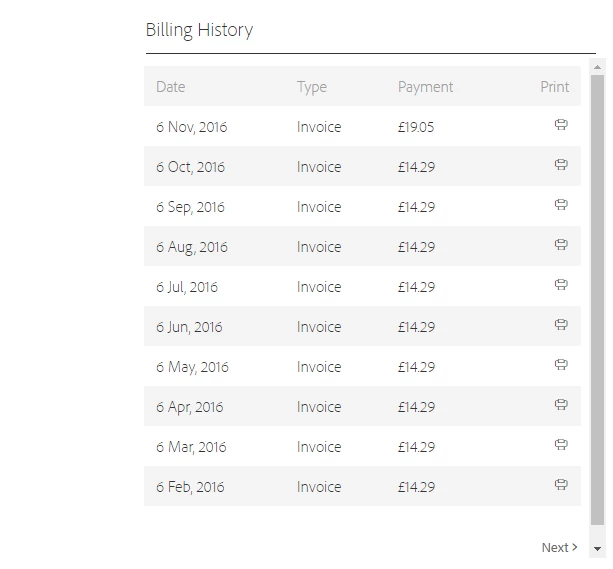Print the 6 Sep, 2016 invoice
The height and width of the screenshot is (569, 613).
point(561,205)
